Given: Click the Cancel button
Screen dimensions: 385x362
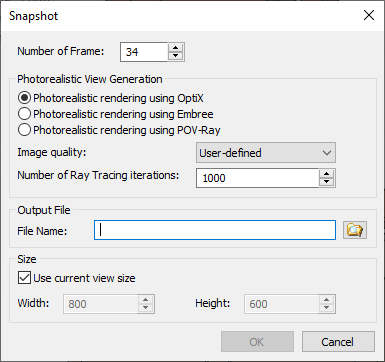Looking at the screenshot, I should point(338,342).
